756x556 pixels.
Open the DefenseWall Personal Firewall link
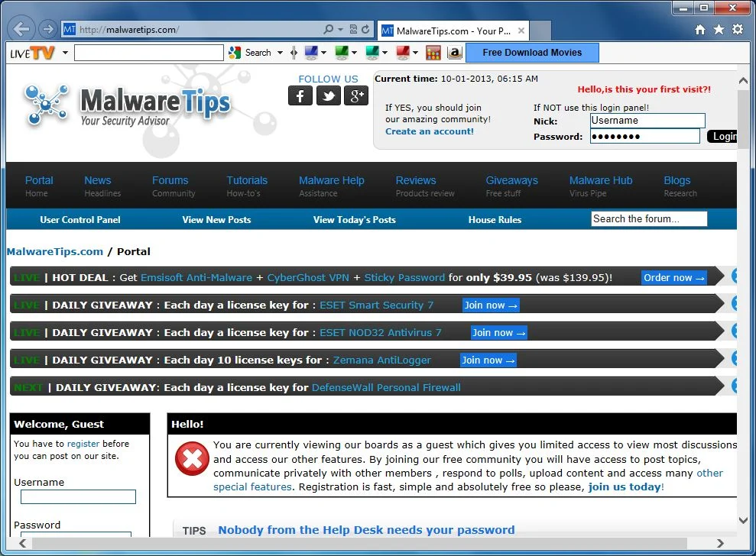point(386,387)
